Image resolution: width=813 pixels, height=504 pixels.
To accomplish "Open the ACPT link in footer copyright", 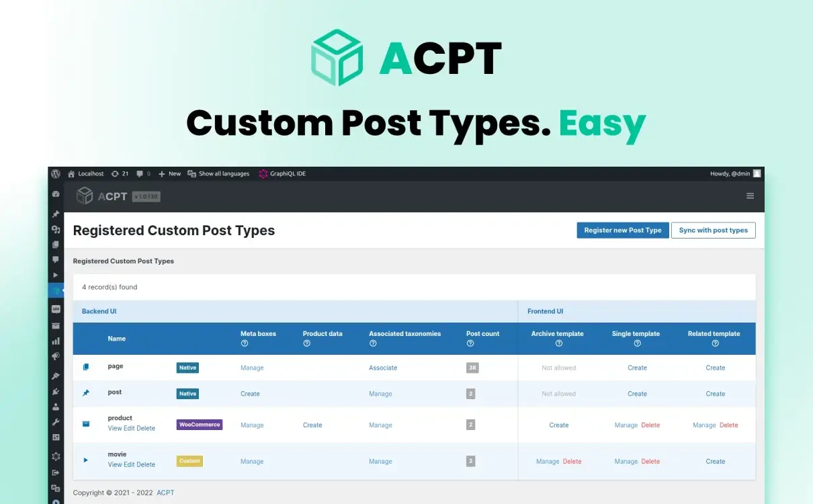I will click(165, 493).
